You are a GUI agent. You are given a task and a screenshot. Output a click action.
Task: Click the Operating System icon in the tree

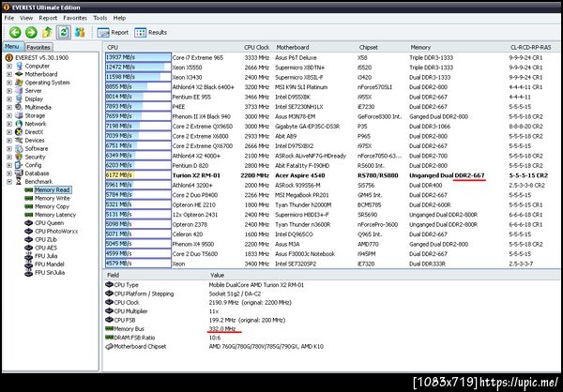19,83
